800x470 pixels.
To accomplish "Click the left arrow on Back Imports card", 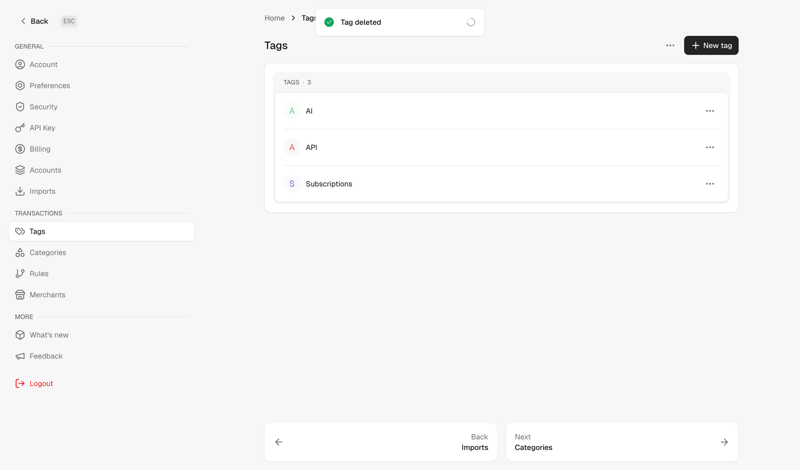I will pyautogui.click(x=279, y=442).
